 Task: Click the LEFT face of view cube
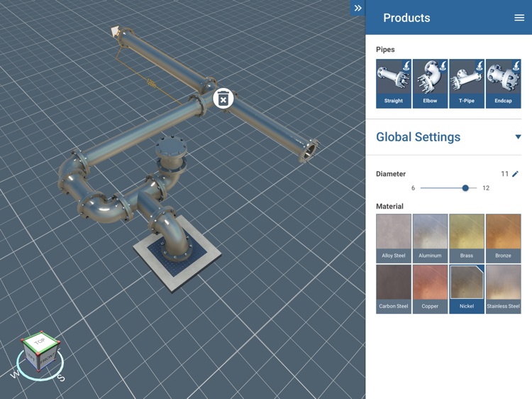click(31, 356)
